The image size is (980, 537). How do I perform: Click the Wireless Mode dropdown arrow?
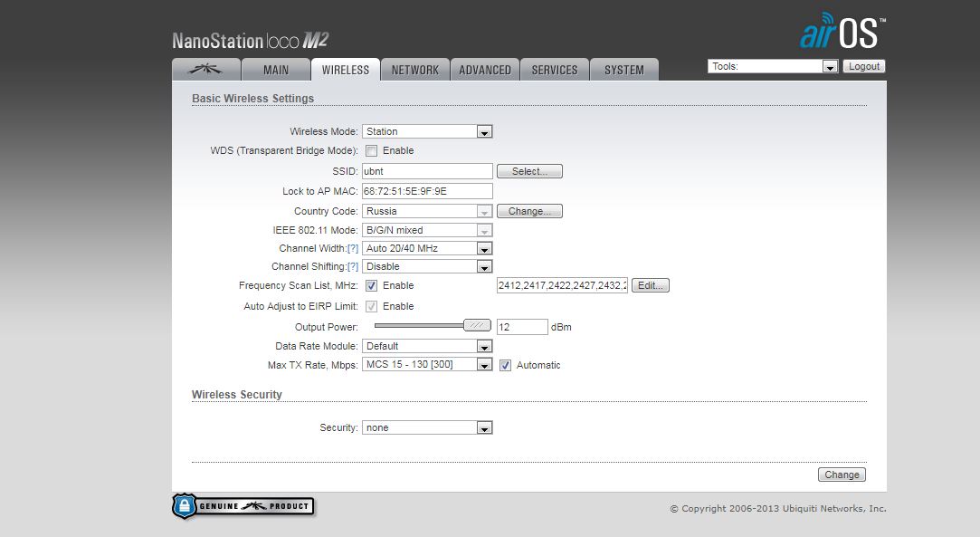click(484, 132)
